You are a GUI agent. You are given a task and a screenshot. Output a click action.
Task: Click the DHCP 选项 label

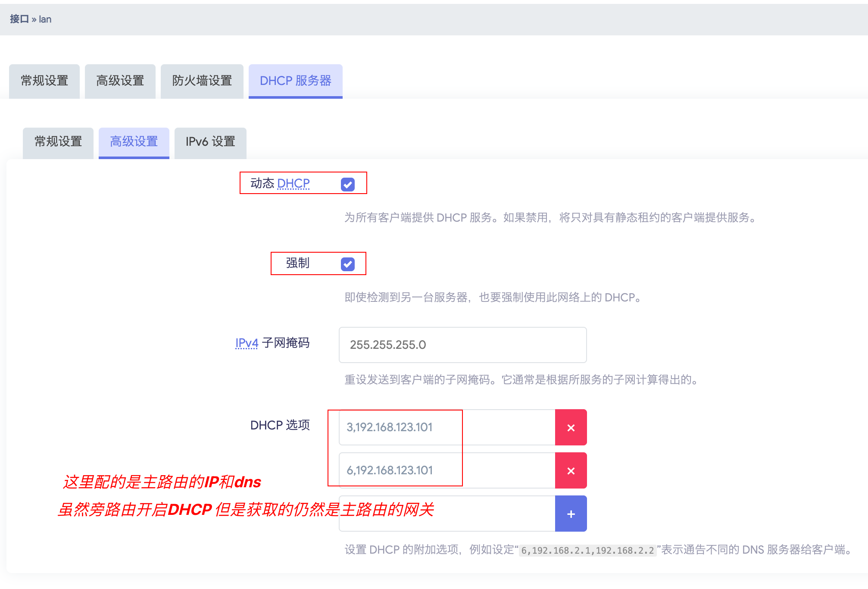pos(280,425)
